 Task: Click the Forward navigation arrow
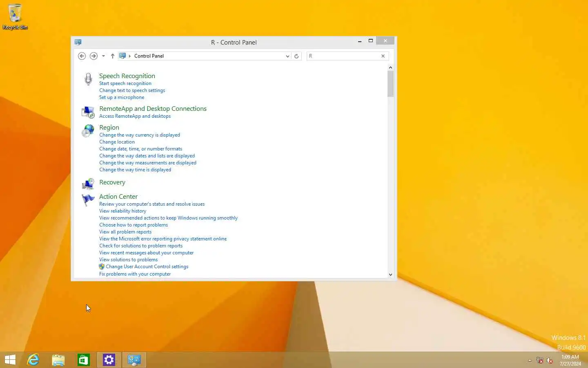pyautogui.click(x=94, y=56)
